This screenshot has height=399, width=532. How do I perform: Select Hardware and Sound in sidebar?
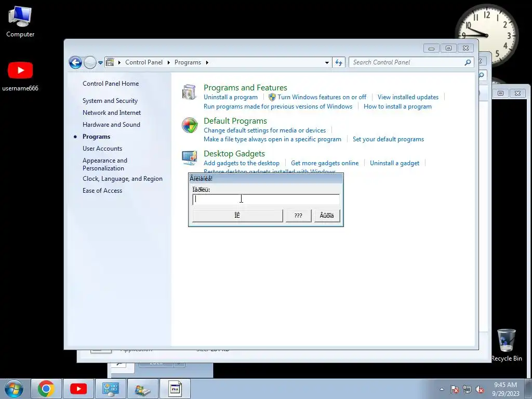[111, 125]
